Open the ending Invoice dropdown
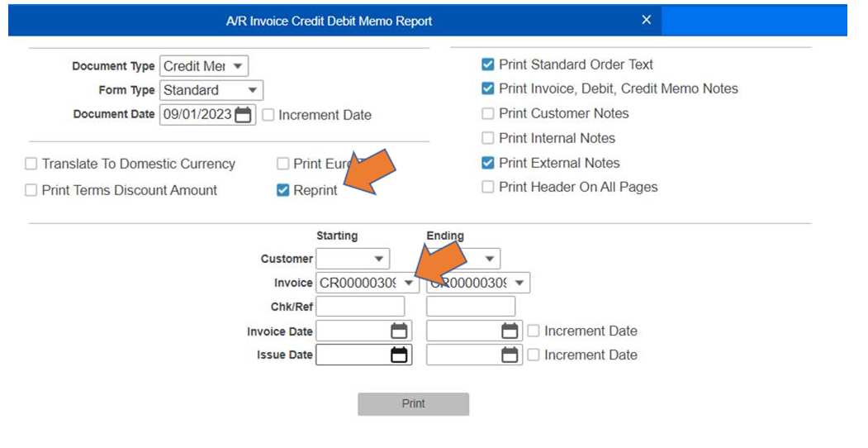 coord(519,284)
